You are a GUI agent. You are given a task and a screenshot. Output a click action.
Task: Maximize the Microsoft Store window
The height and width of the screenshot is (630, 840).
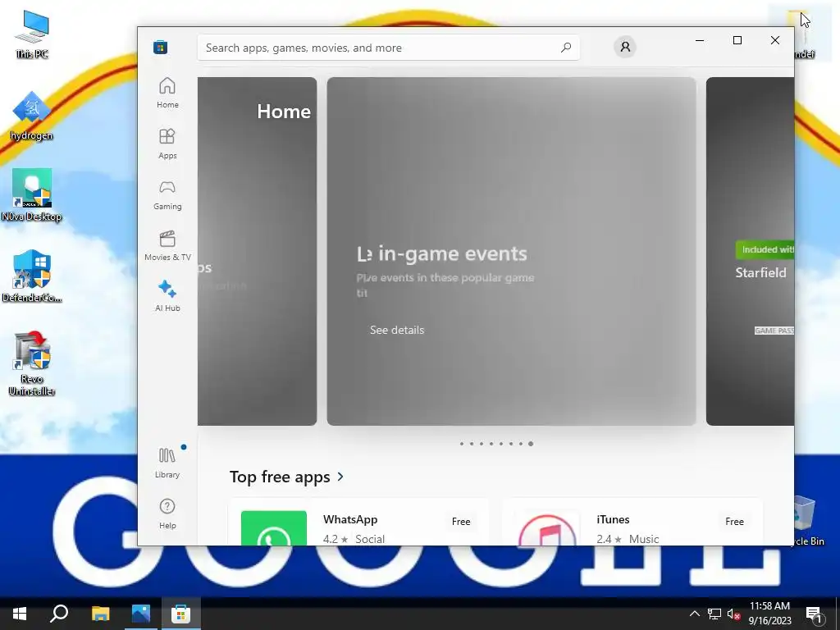coord(737,40)
